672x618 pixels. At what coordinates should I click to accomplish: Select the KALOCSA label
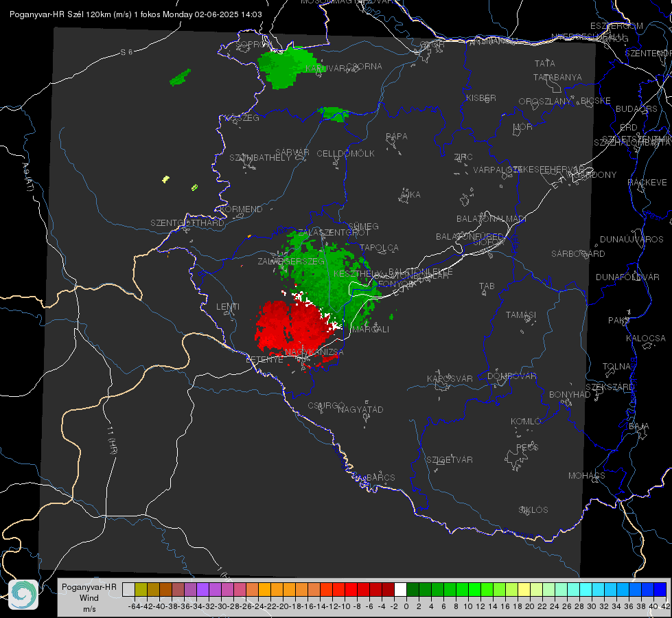tap(645, 339)
